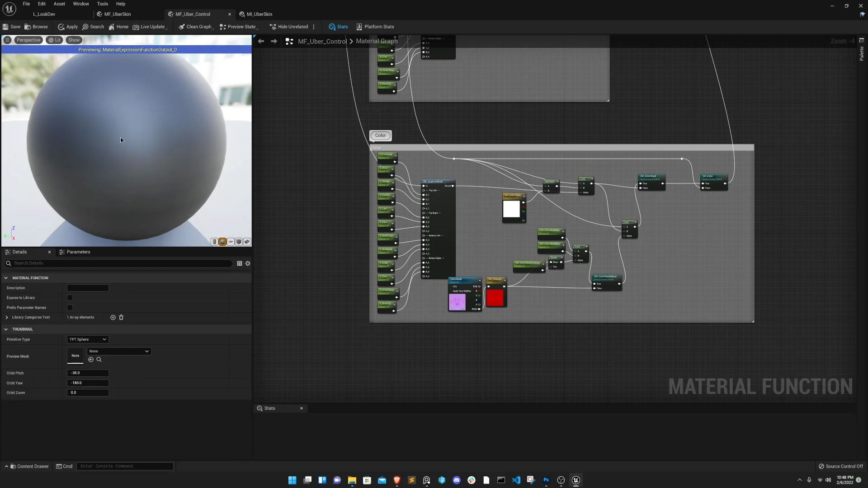The height and width of the screenshot is (488, 868).
Task: Switch to the MF_UberSkin tab
Action: coord(118,14)
